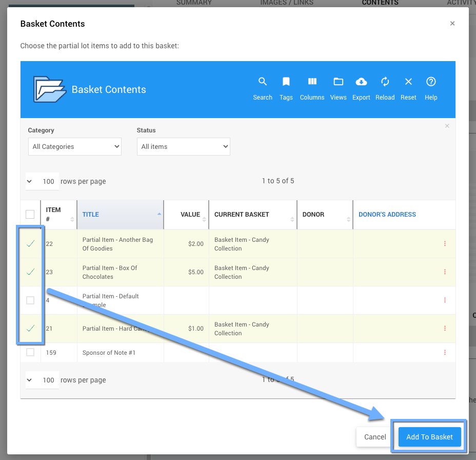
Task: Uncheck the Box Of Chocolates row
Action: (30, 272)
